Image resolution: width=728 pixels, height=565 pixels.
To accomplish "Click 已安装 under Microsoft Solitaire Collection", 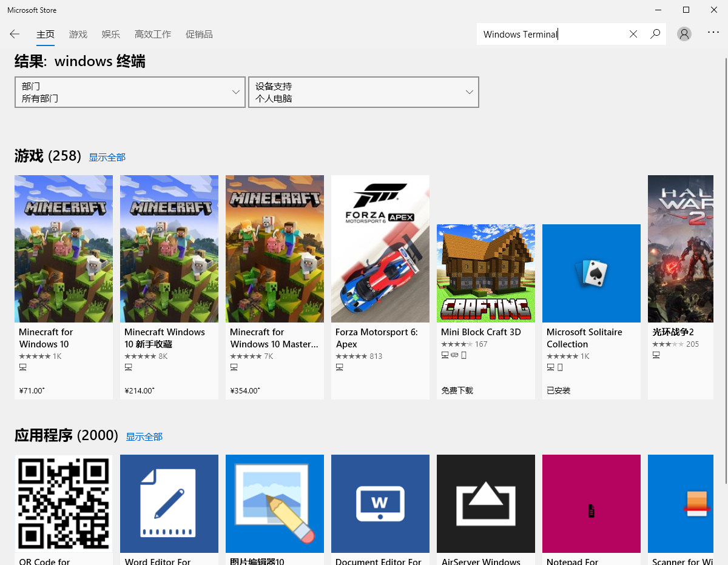I will (x=559, y=390).
